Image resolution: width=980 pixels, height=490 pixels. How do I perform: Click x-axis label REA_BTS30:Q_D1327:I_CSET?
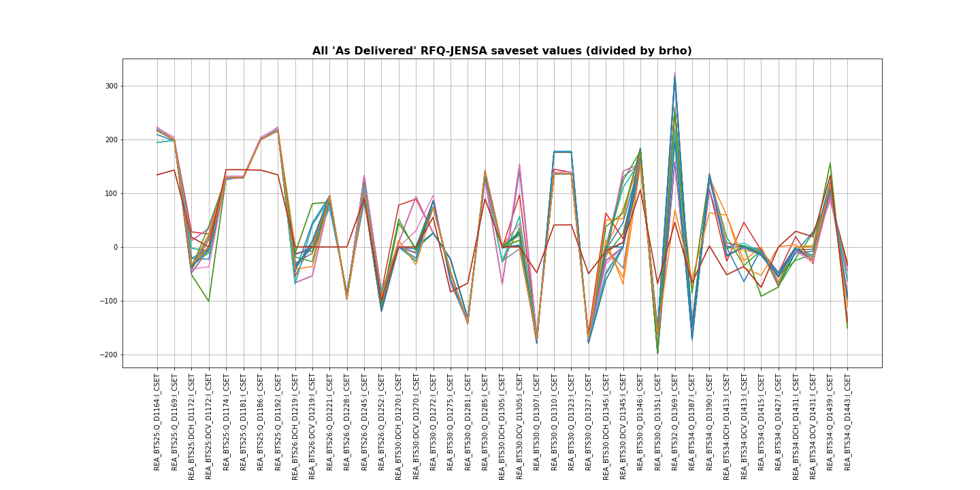[589, 422]
